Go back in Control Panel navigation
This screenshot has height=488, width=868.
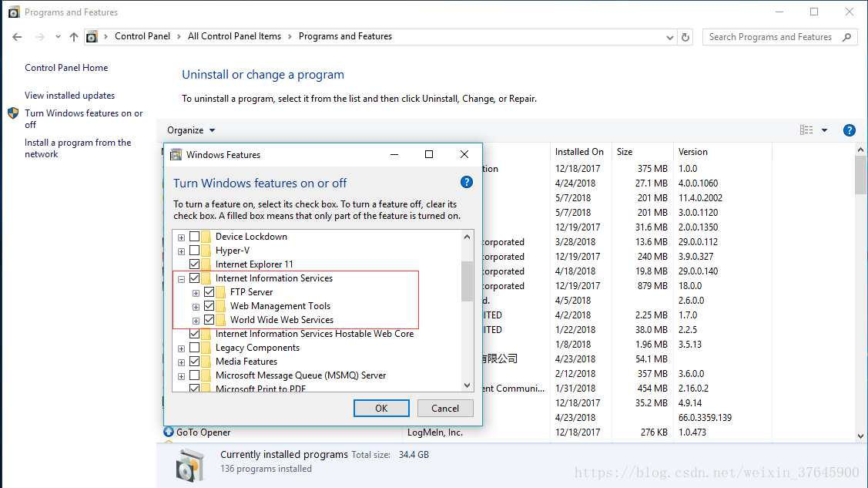coord(17,37)
